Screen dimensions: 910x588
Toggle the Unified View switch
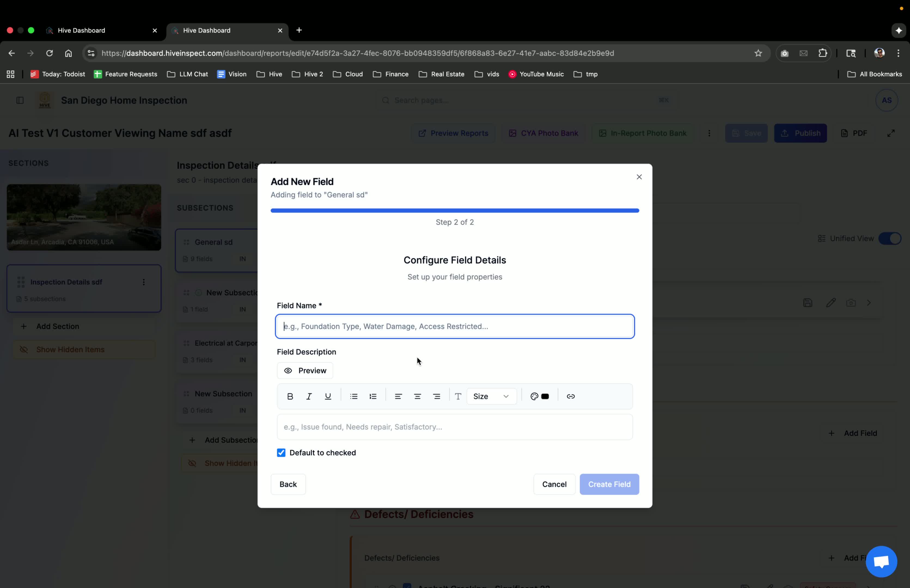(x=889, y=239)
